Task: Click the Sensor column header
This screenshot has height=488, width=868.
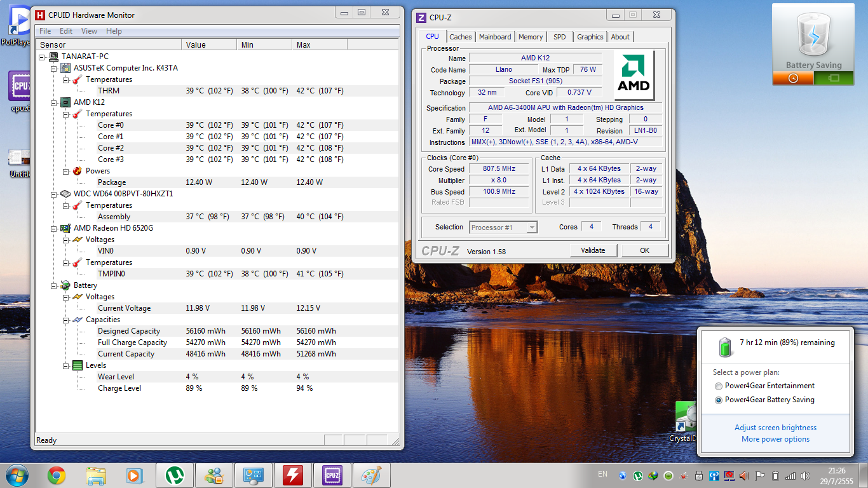Action: click(109, 44)
